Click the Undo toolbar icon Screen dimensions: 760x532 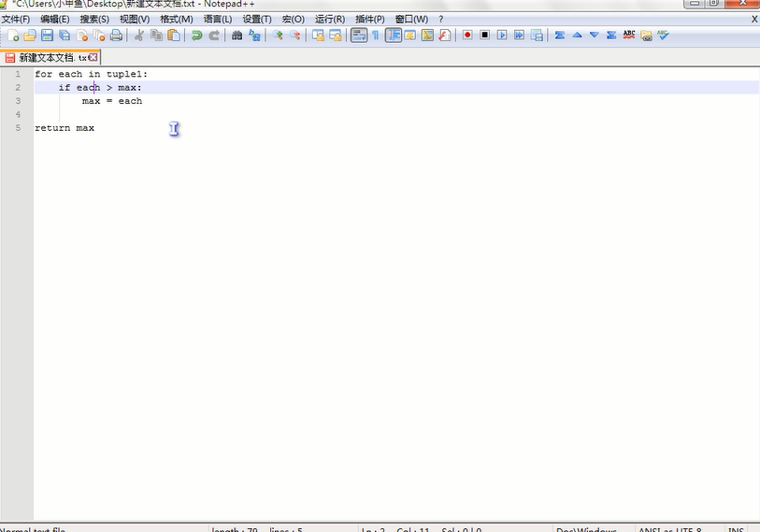(x=196, y=36)
